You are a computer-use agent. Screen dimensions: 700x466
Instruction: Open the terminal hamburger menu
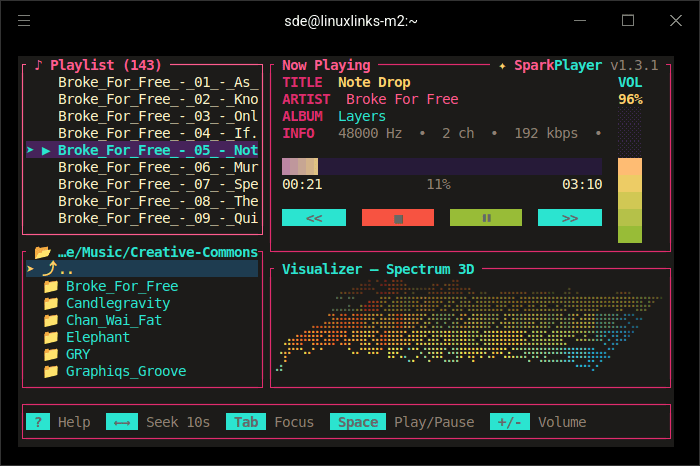coord(24,21)
